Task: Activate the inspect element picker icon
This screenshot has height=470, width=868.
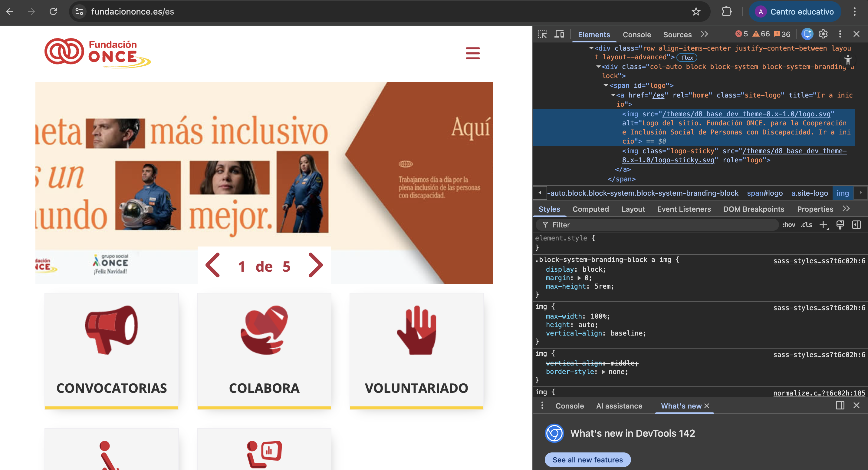Action: point(542,34)
